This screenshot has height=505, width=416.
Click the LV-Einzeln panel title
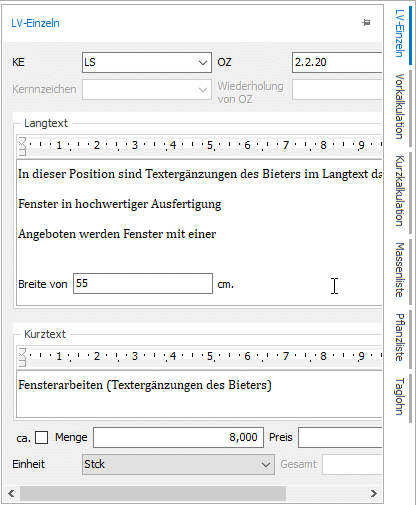click(x=35, y=23)
